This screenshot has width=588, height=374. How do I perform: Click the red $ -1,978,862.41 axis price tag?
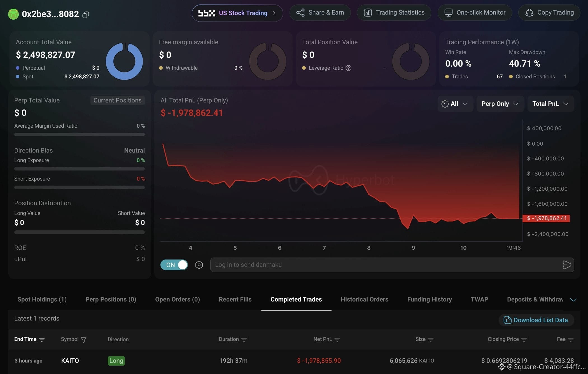tap(546, 218)
